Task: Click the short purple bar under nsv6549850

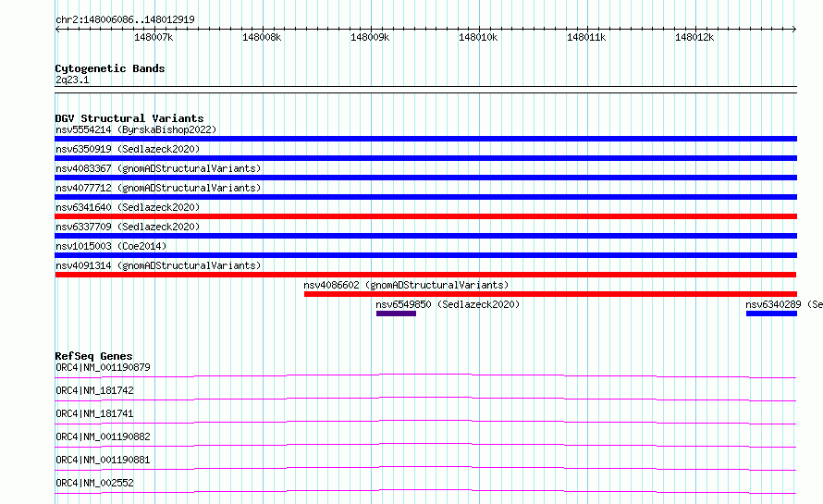Action: 397,313
